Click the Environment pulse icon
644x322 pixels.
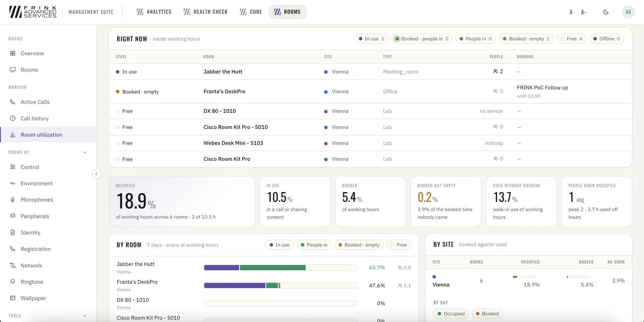click(12, 184)
